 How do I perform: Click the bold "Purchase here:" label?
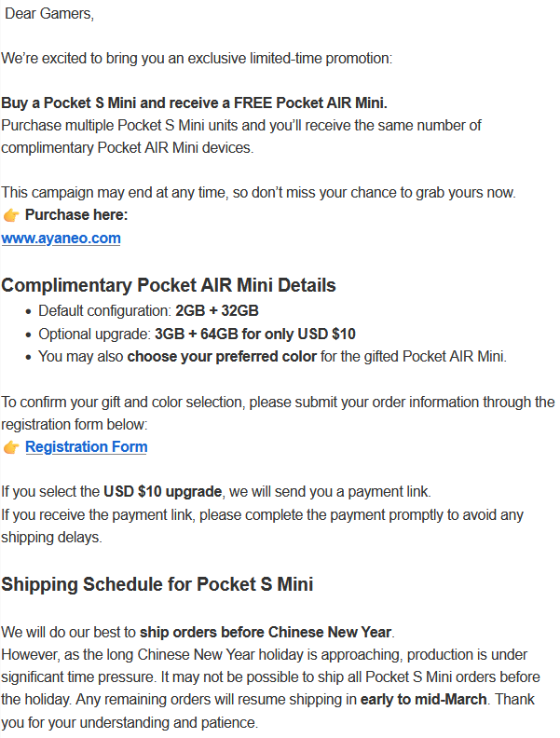pos(76,215)
